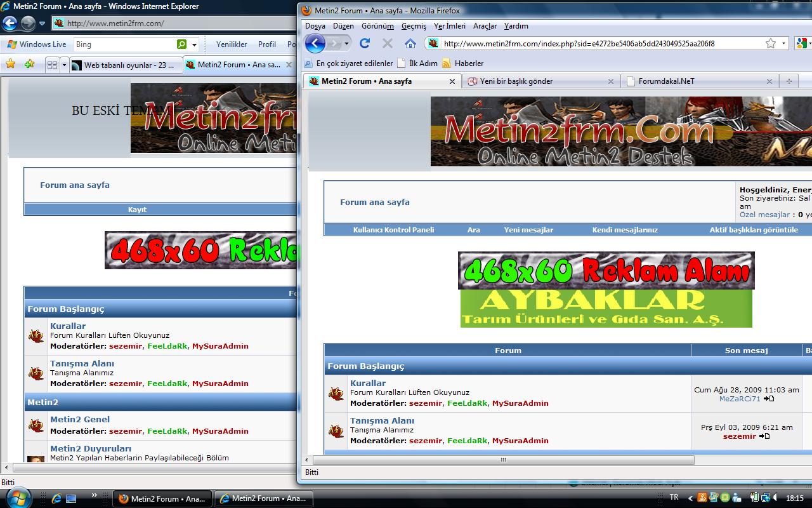Click Firefox's forward arrow button
Image resolution: width=812 pixels, height=508 pixels.
334,43
